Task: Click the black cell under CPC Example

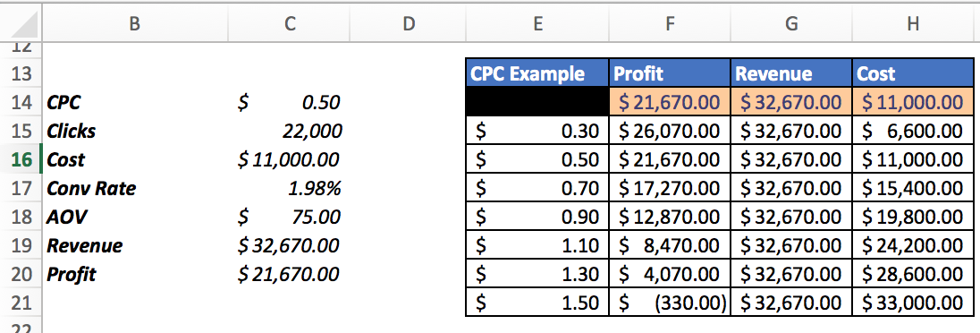Action: pos(537,102)
